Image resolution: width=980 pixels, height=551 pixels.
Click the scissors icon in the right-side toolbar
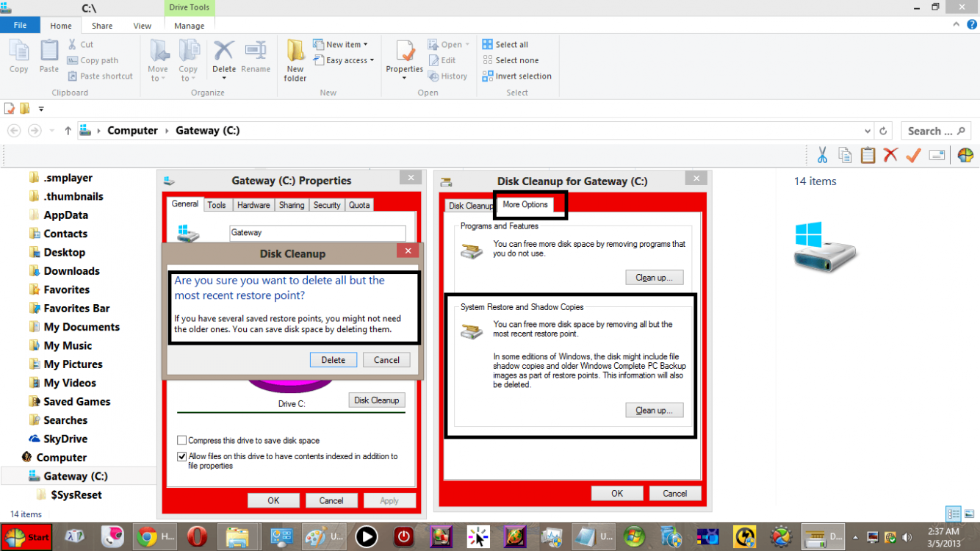[822, 155]
